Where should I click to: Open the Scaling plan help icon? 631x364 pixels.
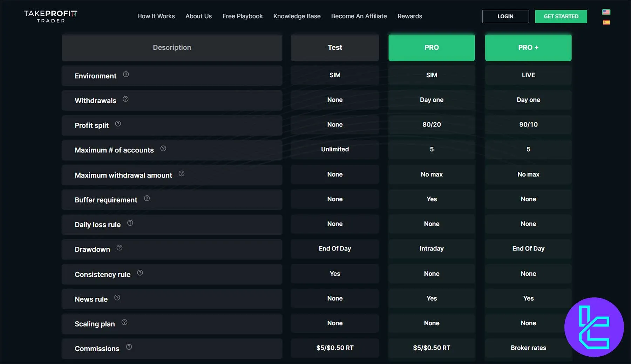coord(124,322)
